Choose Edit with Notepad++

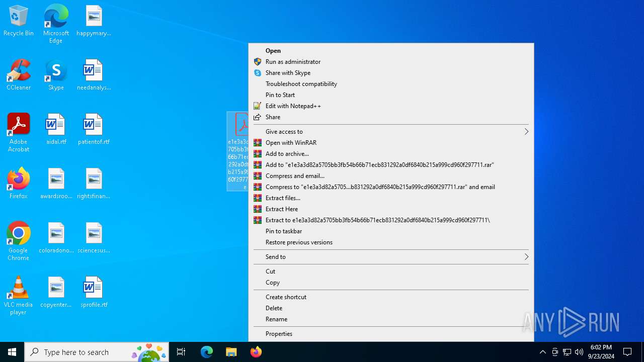391,106
